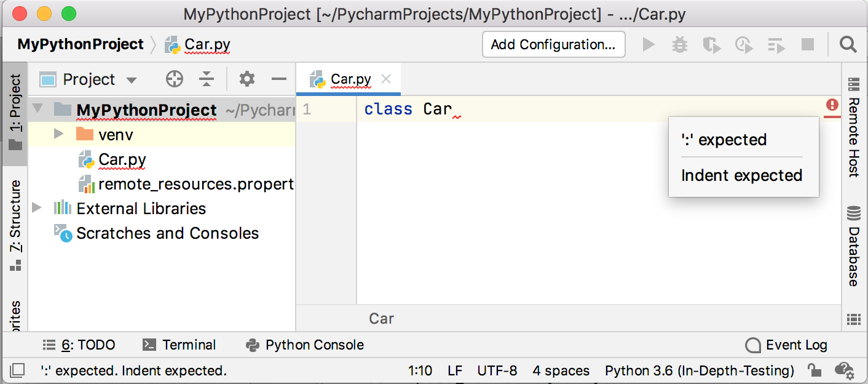Open the Z: Structure tool window
This screenshot has height=384, width=868.
[15, 225]
